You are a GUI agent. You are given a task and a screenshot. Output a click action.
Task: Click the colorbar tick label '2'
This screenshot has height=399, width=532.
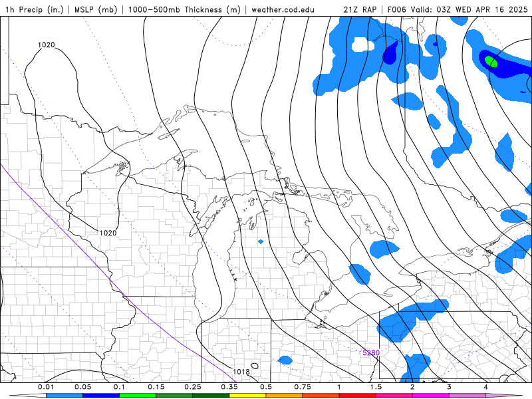tap(412, 387)
